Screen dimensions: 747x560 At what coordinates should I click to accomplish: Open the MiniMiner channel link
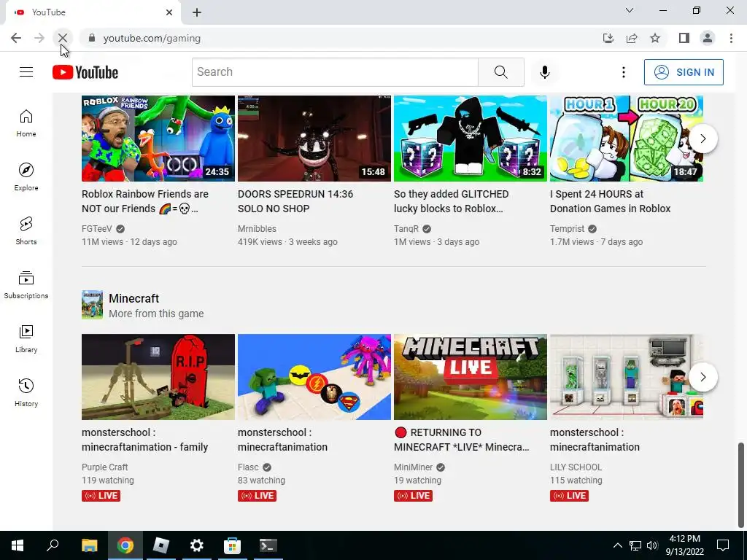click(414, 467)
